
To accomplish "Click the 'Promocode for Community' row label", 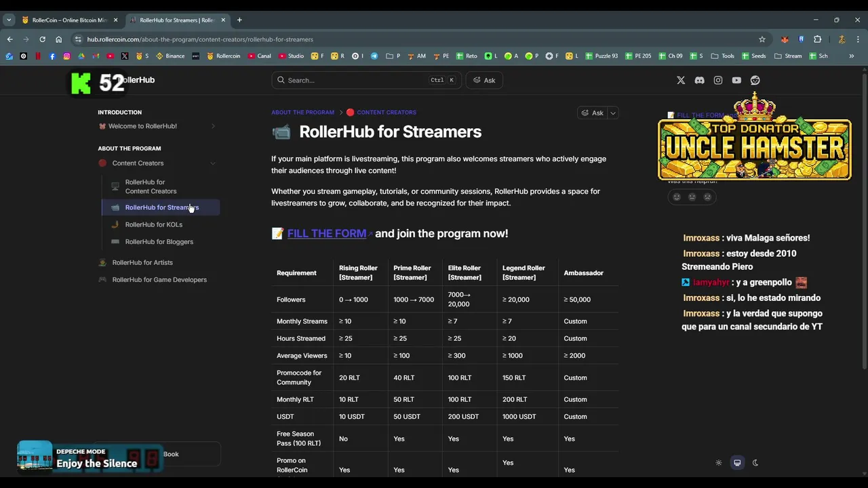I will (299, 378).
